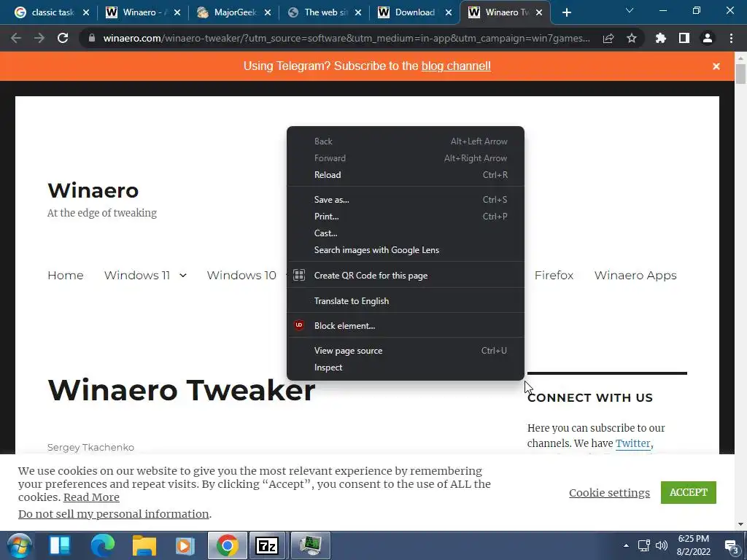
Task: Click the browser back arrow
Action: (16, 38)
